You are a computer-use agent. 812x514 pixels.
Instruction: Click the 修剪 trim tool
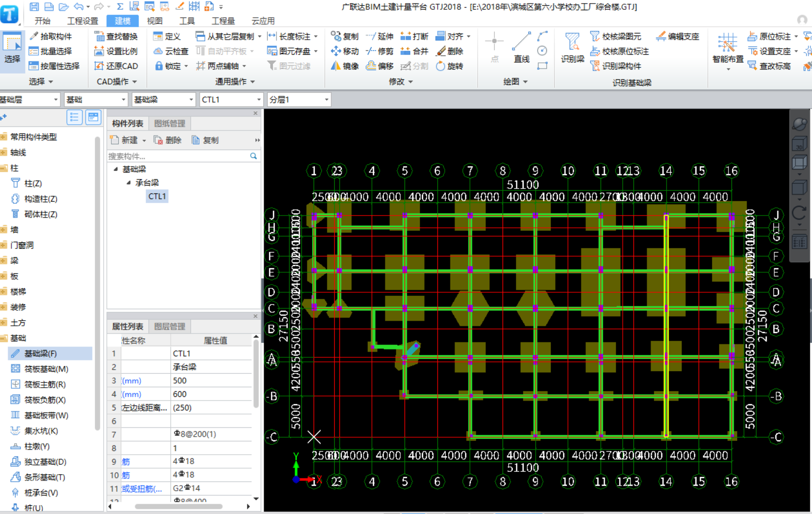click(380, 52)
